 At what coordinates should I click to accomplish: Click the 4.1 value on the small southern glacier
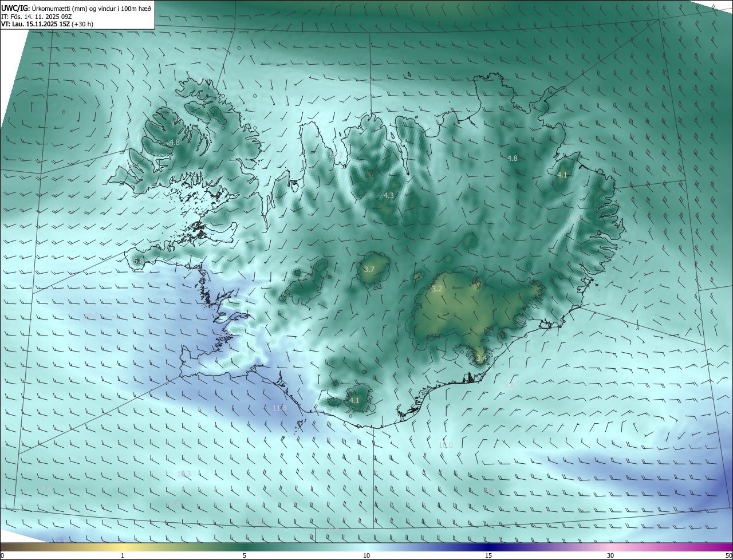pyautogui.click(x=354, y=400)
